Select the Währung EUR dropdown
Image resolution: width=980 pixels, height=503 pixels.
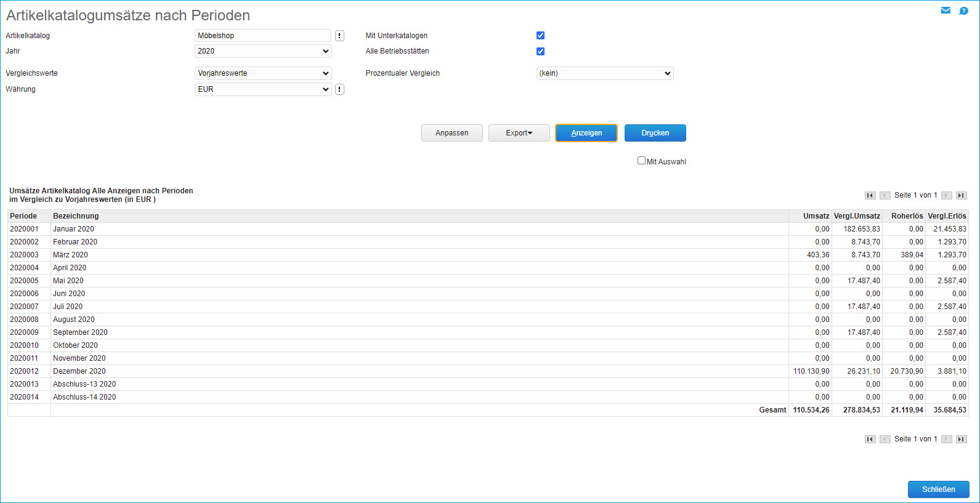(x=263, y=89)
